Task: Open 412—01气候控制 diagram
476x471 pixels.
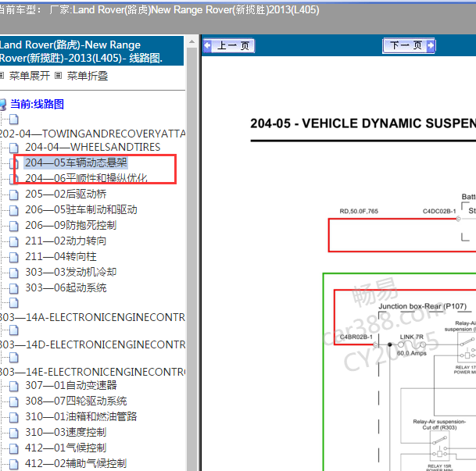Action: 66,448
